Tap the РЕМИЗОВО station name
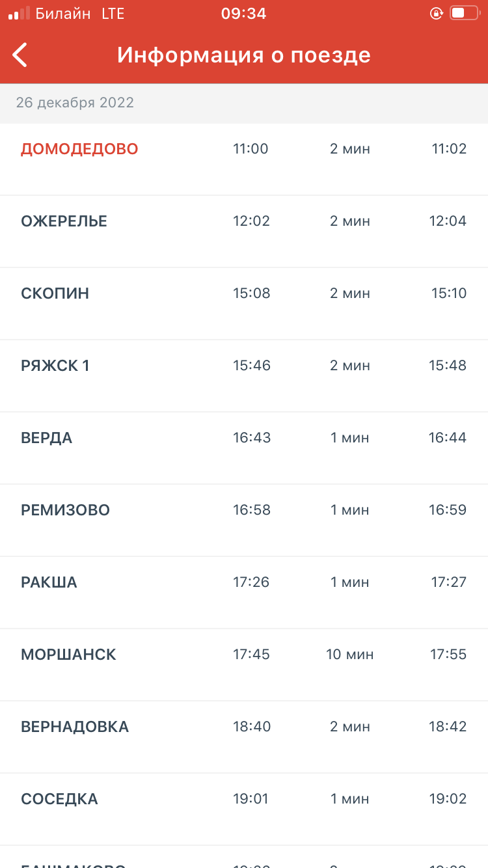 (66, 510)
